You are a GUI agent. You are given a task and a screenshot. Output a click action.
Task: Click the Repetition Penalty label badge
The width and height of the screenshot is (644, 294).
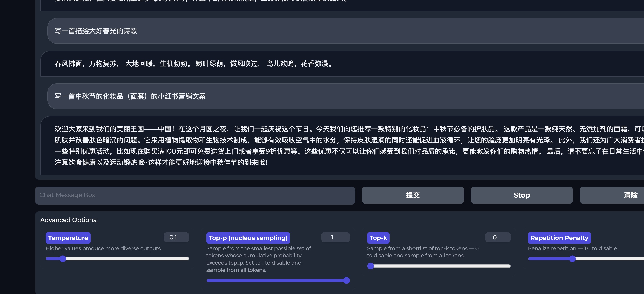559,238
